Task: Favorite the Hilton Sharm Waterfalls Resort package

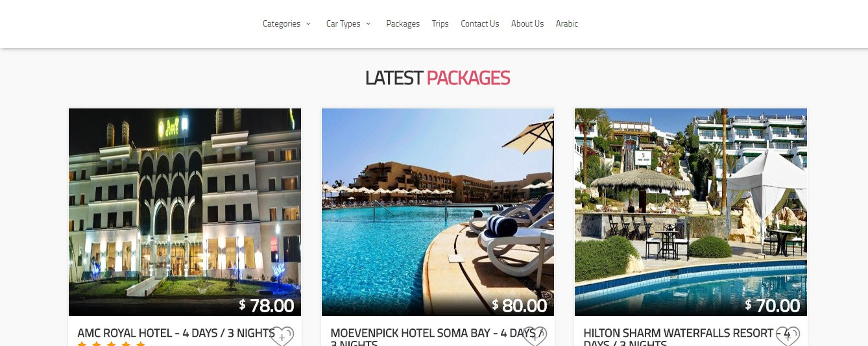Action: [x=788, y=336]
